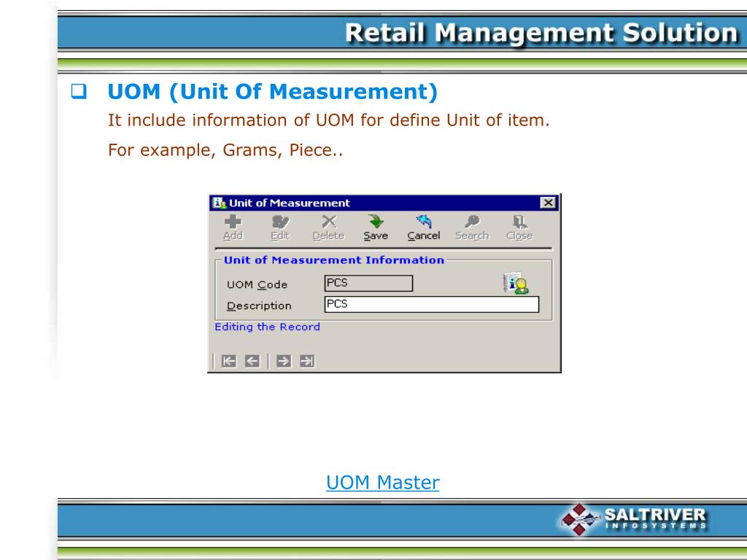Click the UOM Code field
The image size is (747, 560).
click(368, 284)
